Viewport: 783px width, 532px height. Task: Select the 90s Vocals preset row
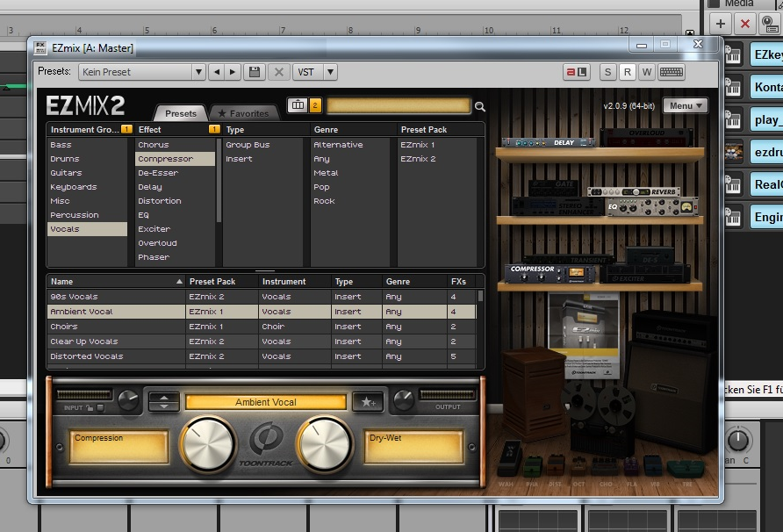click(x=262, y=296)
